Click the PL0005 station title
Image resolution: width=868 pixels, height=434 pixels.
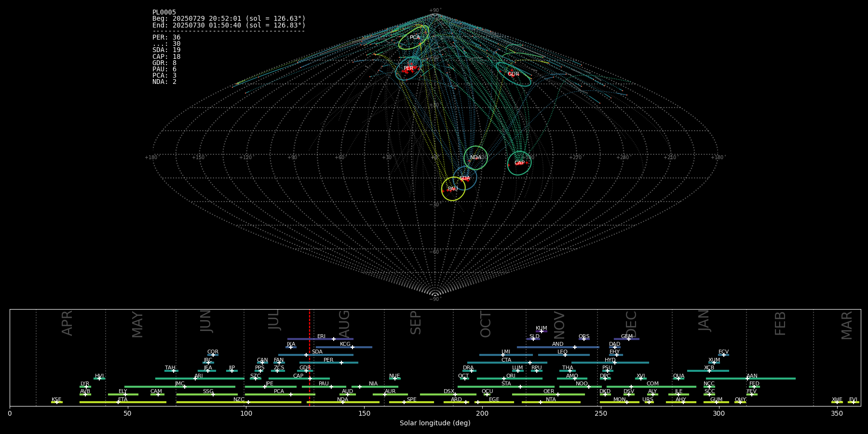[x=164, y=13]
